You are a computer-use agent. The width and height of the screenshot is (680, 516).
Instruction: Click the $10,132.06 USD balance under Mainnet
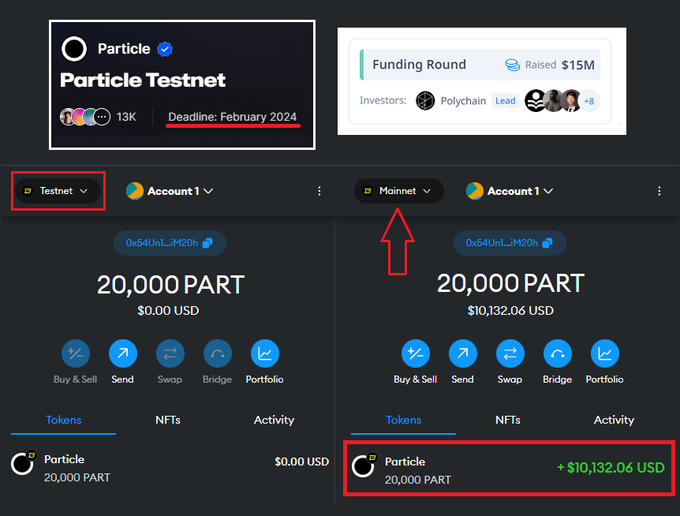coord(510,310)
